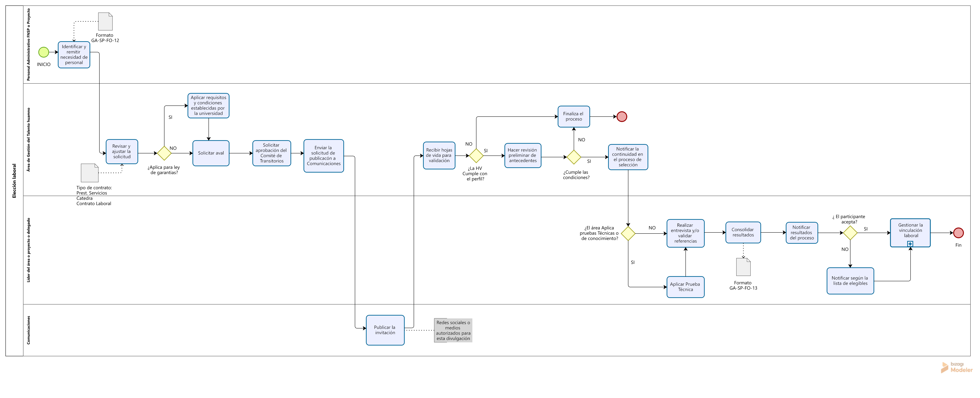Click 'NO' label below participante acepta gateway
980x398 pixels.
(x=845, y=249)
